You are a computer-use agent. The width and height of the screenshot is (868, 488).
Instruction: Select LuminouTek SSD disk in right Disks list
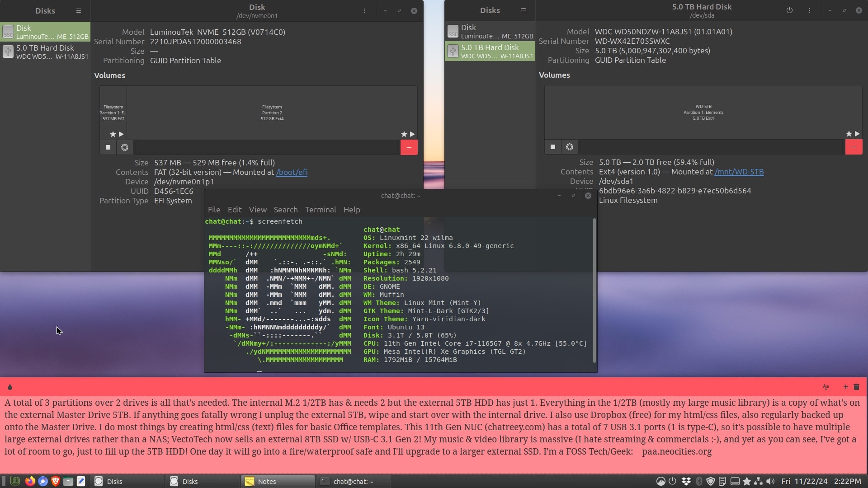pos(490,31)
